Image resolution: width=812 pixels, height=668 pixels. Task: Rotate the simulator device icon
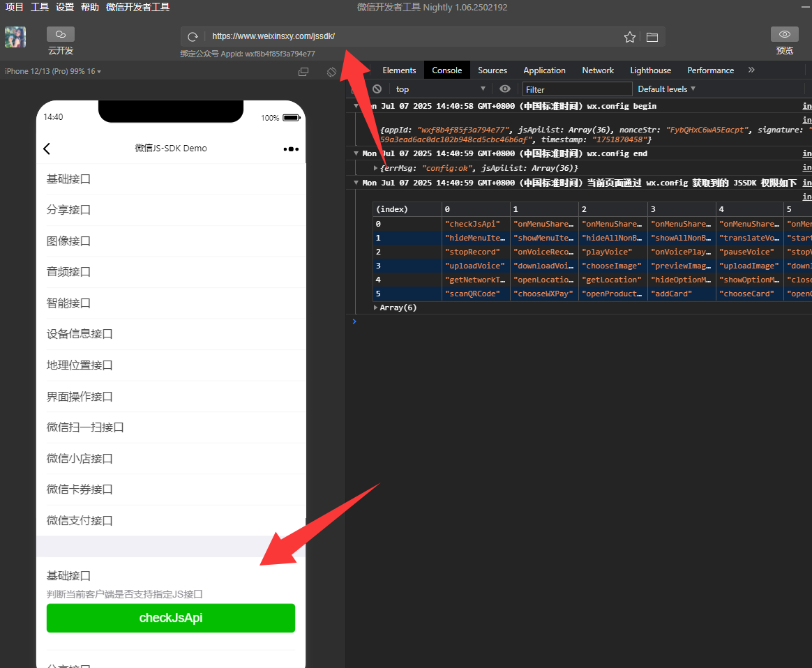[331, 72]
